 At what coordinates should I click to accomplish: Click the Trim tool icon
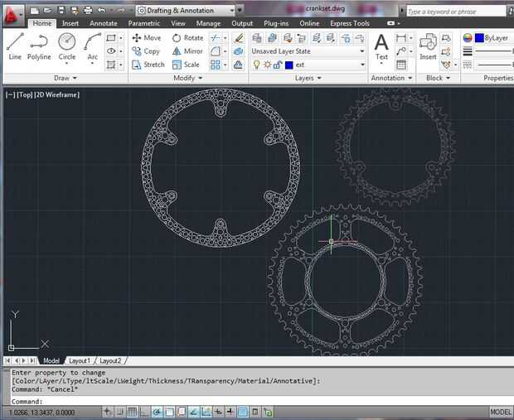coord(216,38)
